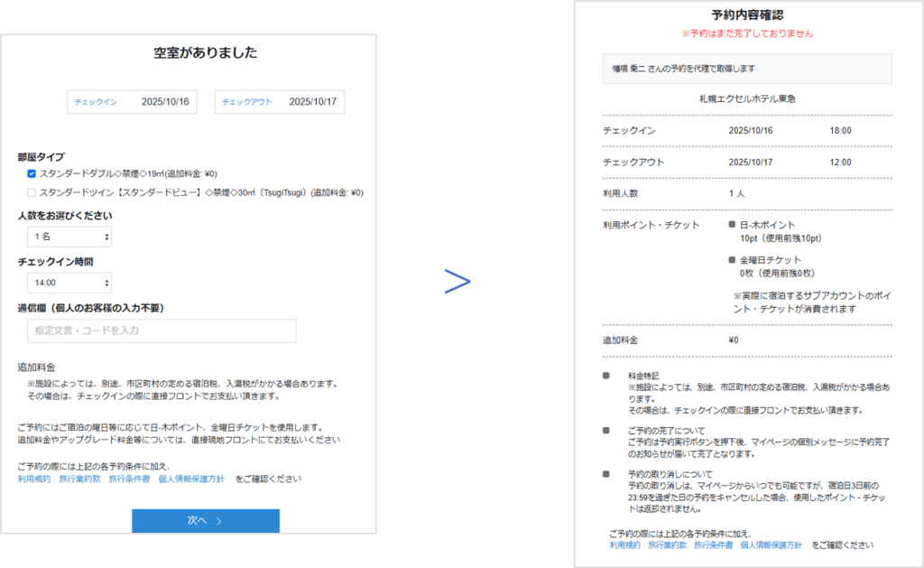Open the 人数 dropdown showing 1名

coord(69,237)
